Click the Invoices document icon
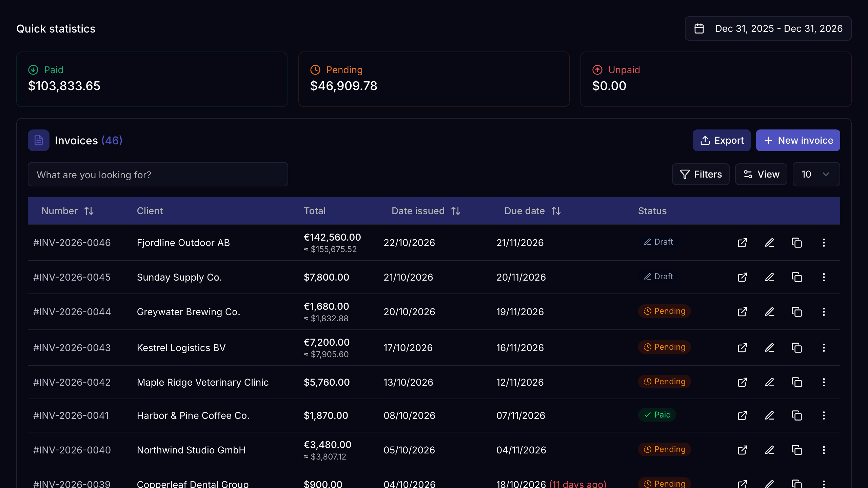The width and height of the screenshot is (868, 488). 39,140
